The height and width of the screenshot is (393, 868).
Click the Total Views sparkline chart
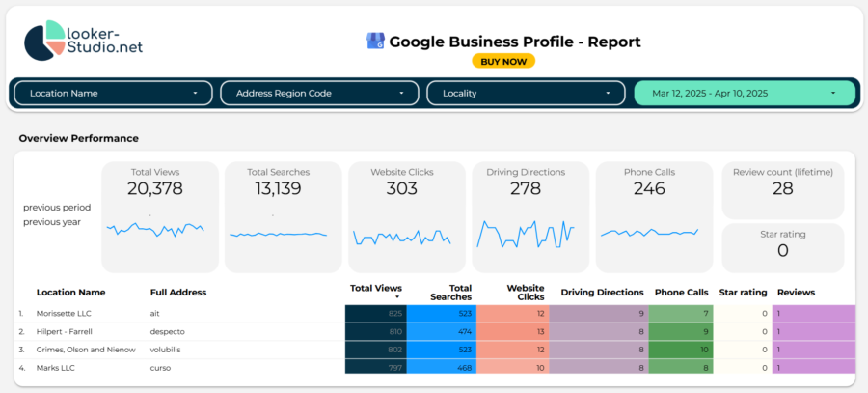pos(155,230)
